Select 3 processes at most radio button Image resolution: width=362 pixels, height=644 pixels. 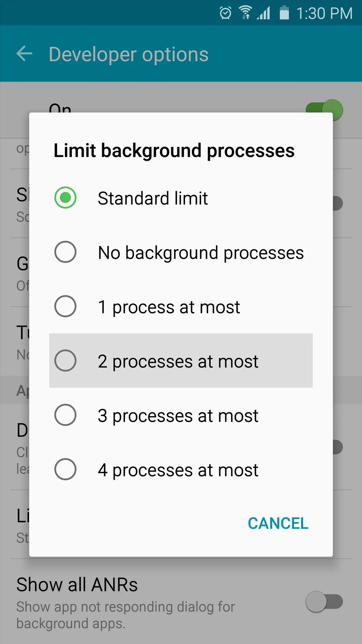click(x=65, y=415)
